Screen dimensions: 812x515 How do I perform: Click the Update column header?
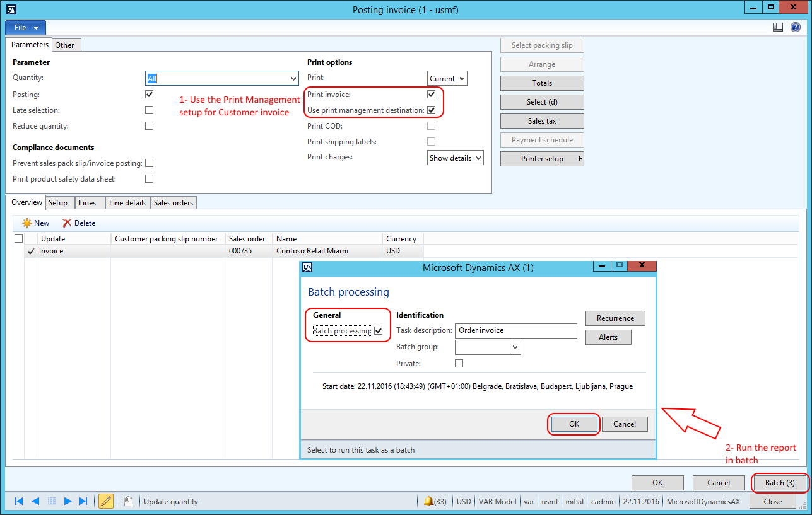click(x=74, y=239)
